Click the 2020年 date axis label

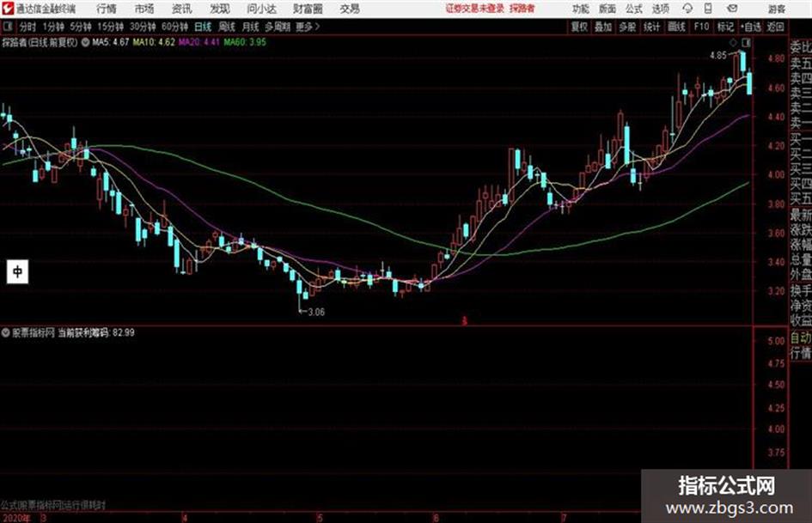pyautogui.click(x=16, y=517)
